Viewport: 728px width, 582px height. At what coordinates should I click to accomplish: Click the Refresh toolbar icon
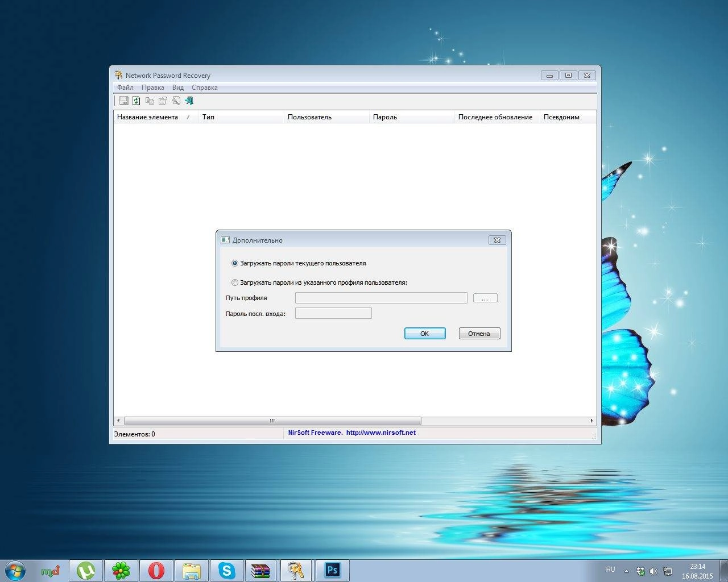pos(136,101)
